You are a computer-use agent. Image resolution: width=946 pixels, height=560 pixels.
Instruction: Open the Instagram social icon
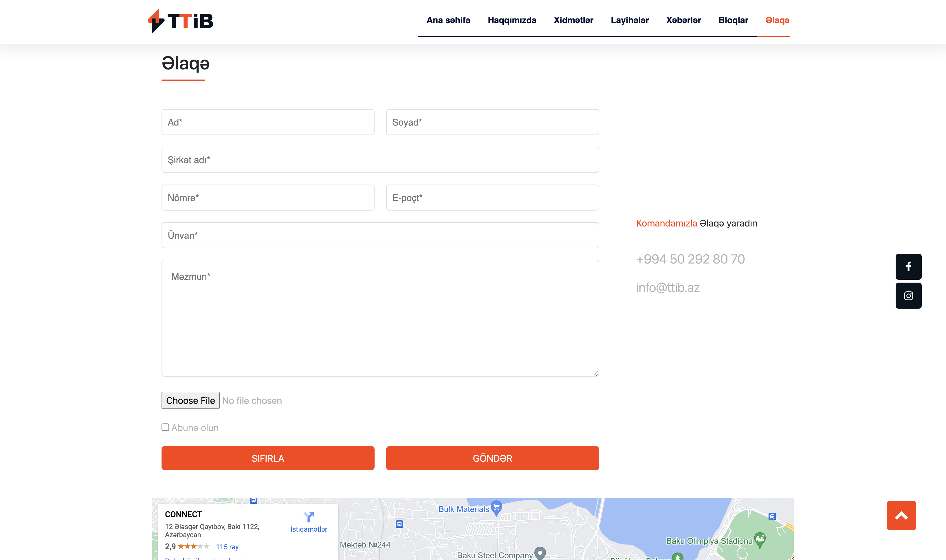pyautogui.click(x=908, y=295)
